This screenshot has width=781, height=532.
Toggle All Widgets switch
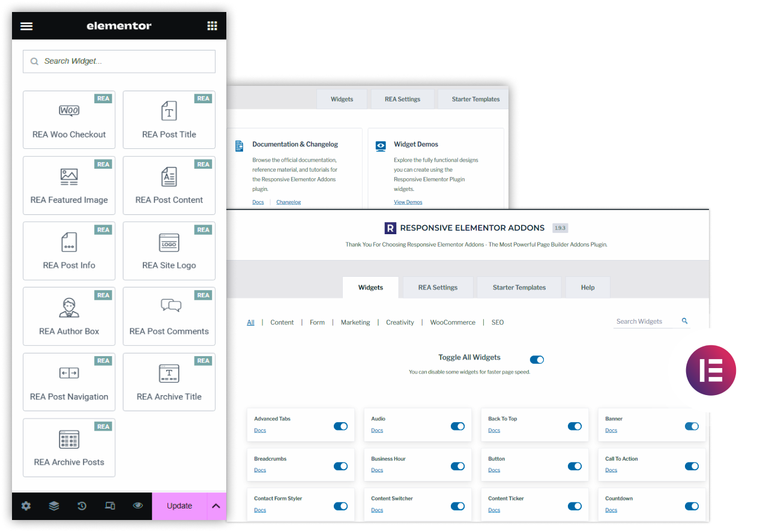(x=537, y=360)
